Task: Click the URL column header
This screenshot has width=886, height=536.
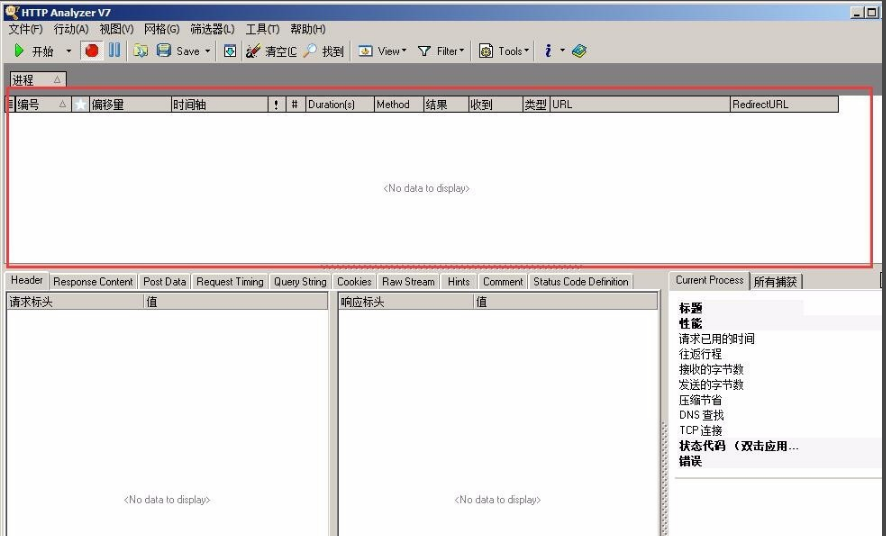Action: (640, 104)
